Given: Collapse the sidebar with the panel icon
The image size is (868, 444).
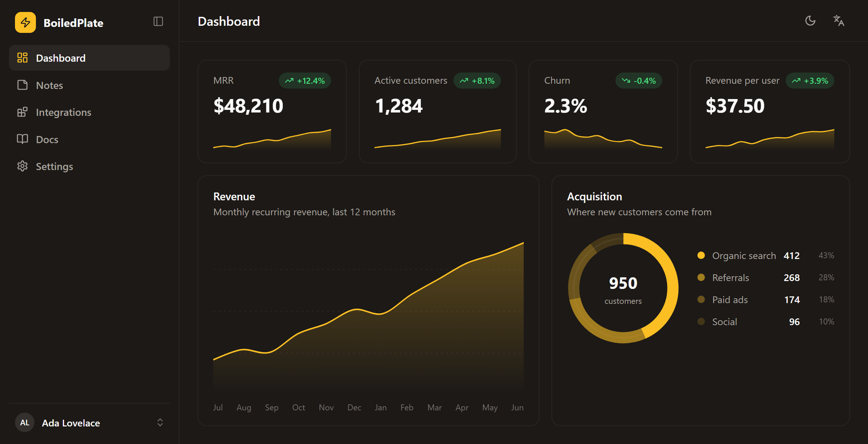Looking at the screenshot, I should [158, 22].
